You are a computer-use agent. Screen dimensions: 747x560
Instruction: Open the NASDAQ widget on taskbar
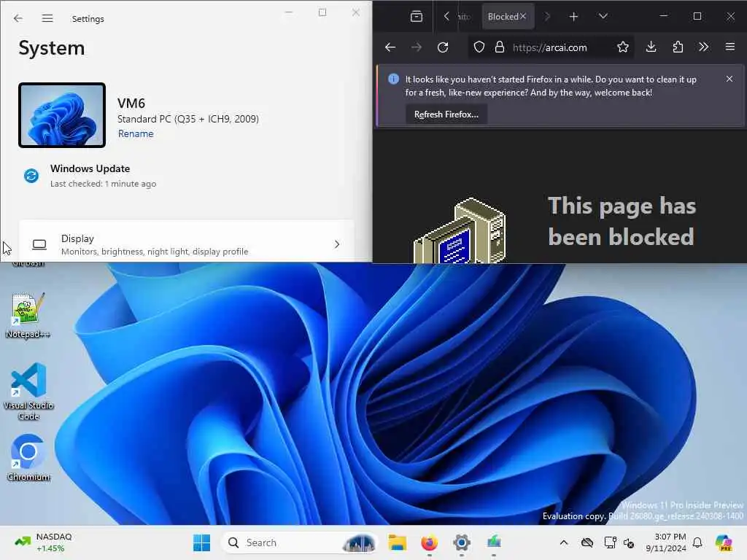(x=44, y=542)
